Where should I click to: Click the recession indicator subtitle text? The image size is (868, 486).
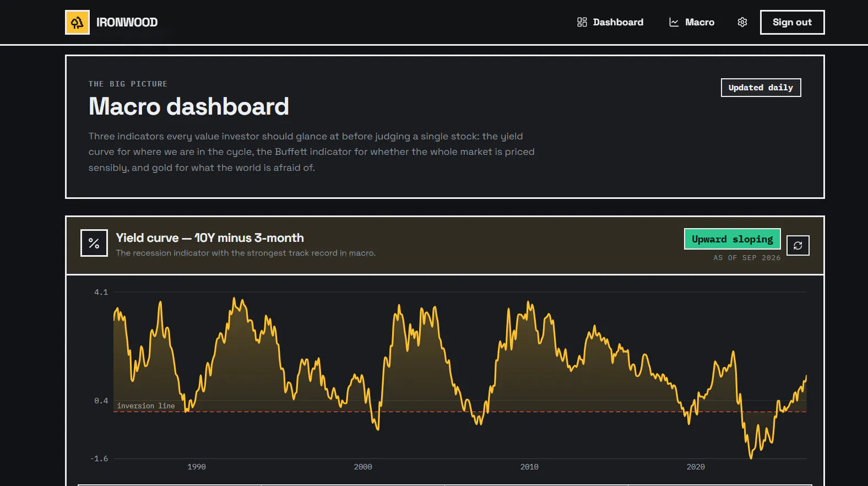pyautogui.click(x=246, y=253)
